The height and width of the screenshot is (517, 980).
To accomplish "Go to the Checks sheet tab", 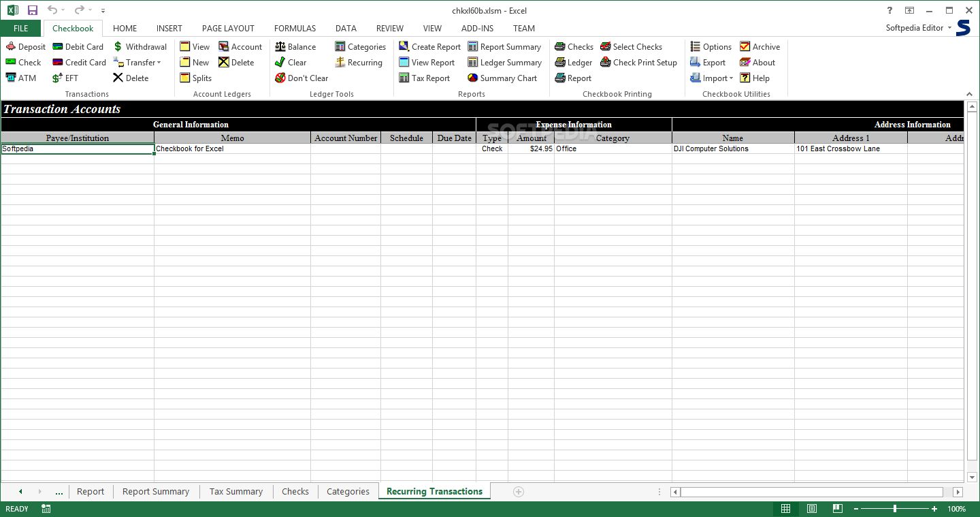I will (x=295, y=491).
